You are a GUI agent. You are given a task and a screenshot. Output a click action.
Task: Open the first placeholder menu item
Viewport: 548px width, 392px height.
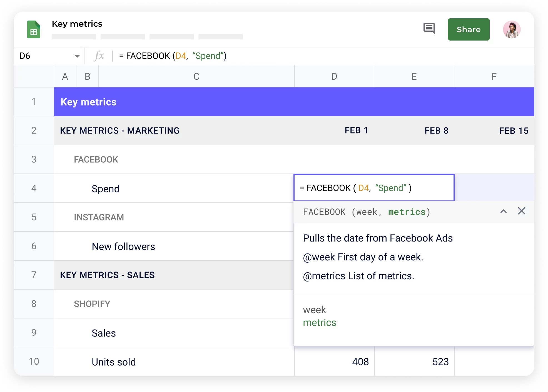[x=74, y=37]
